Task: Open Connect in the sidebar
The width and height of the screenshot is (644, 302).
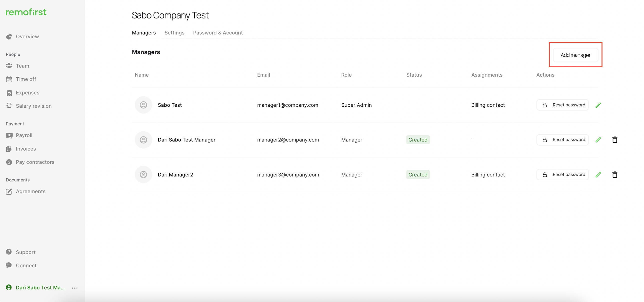Action: point(26,265)
